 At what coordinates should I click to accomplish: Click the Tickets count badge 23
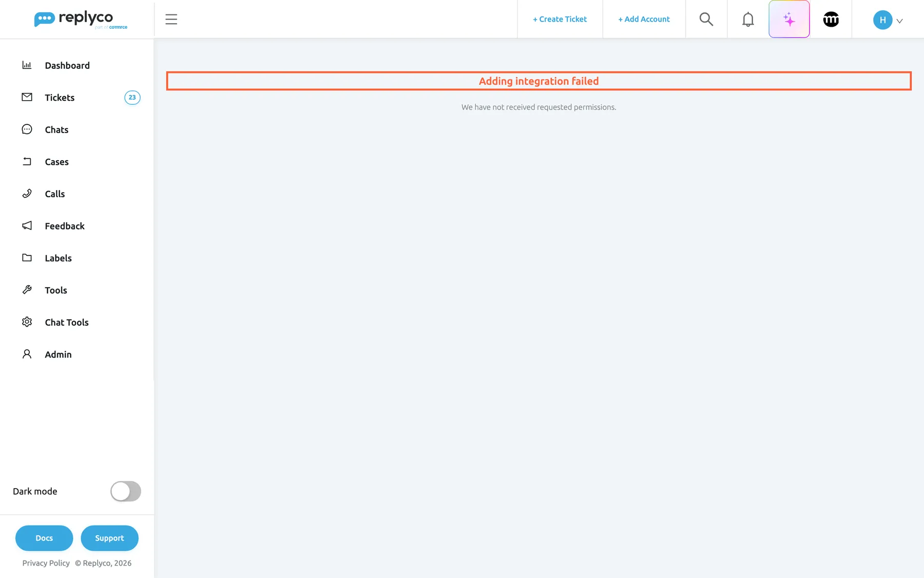click(132, 98)
